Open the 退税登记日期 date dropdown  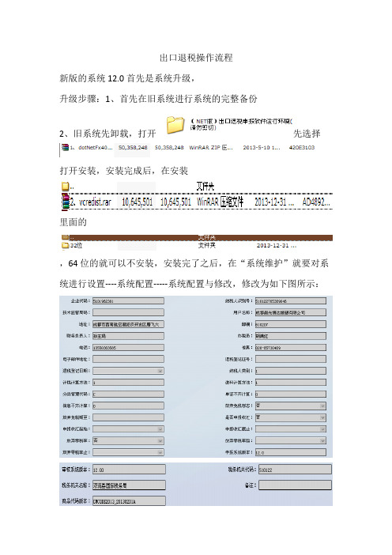[160, 371]
